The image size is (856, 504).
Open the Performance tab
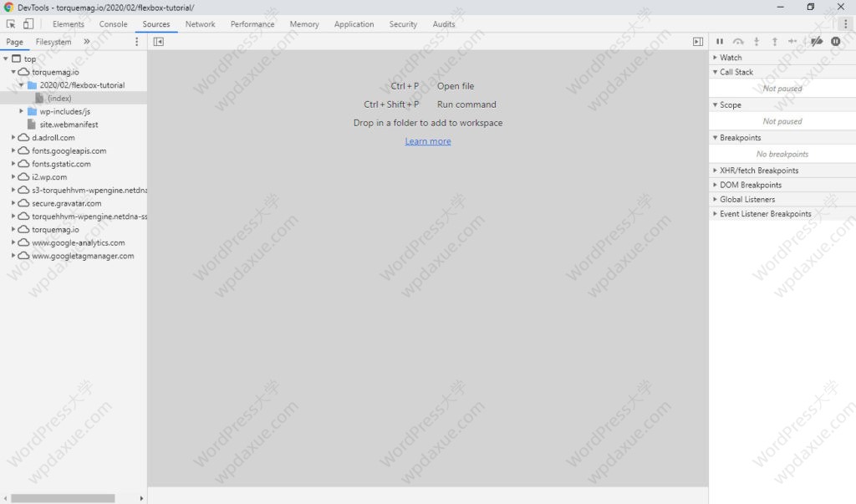click(x=252, y=24)
